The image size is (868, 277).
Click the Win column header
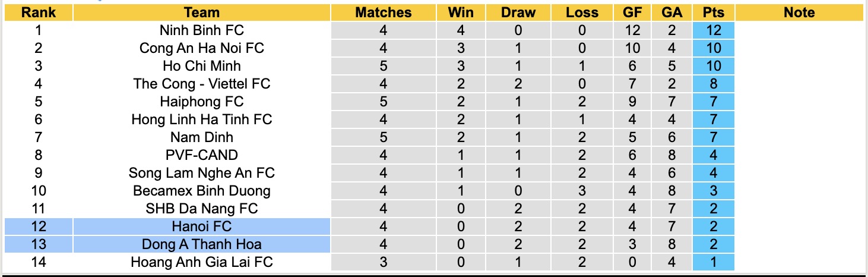(x=461, y=12)
